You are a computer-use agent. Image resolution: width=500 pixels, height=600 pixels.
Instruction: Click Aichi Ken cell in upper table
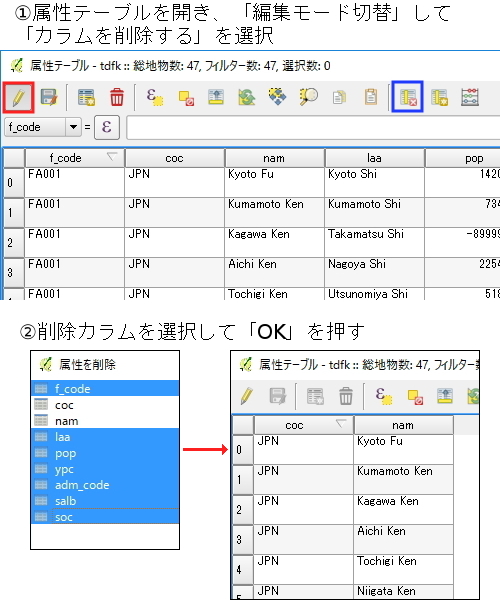pyautogui.click(x=274, y=272)
